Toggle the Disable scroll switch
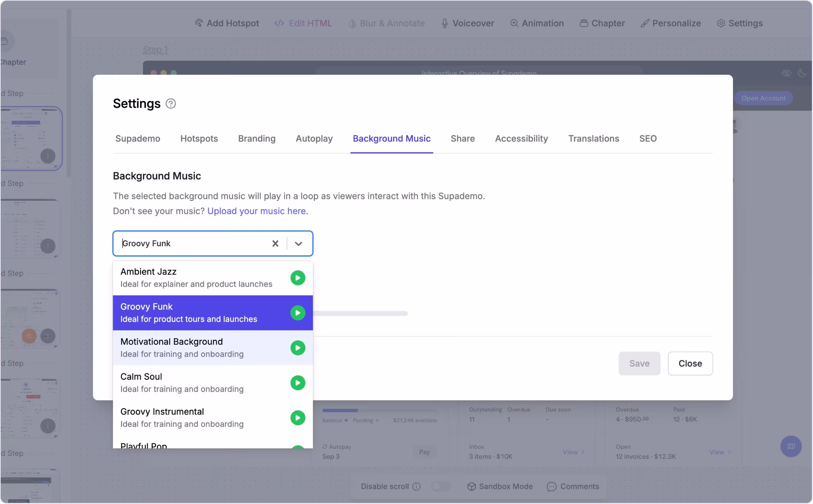 (x=441, y=486)
